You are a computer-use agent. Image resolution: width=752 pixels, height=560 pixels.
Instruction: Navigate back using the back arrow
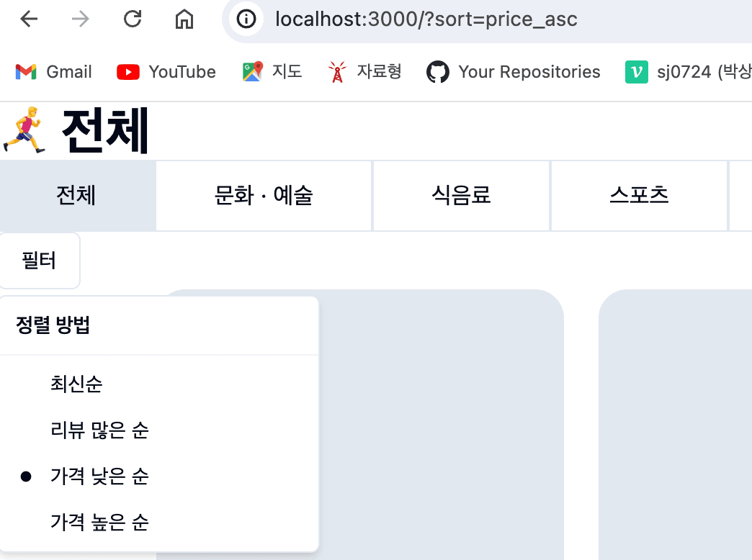(x=28, y=19)
